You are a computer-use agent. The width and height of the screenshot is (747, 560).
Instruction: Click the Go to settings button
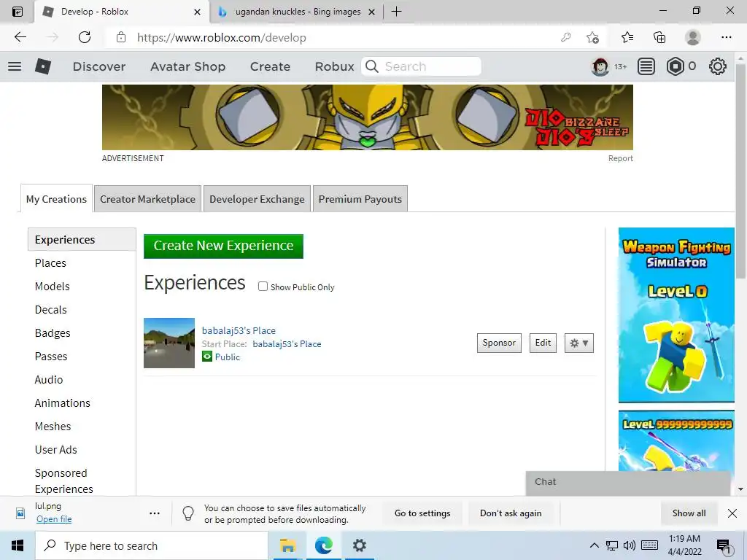pyautogui.click(x=422, y=513)
